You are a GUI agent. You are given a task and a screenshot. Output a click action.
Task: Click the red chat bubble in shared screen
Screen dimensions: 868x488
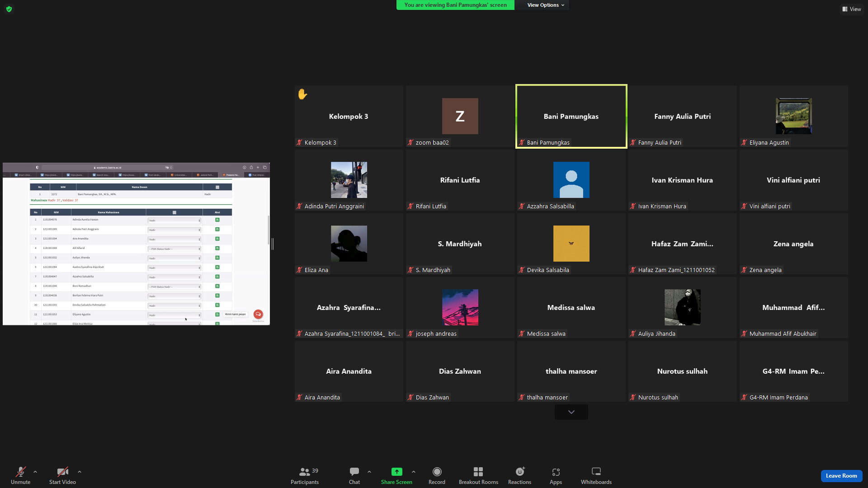pyautogui.click(x=258, y=314)
